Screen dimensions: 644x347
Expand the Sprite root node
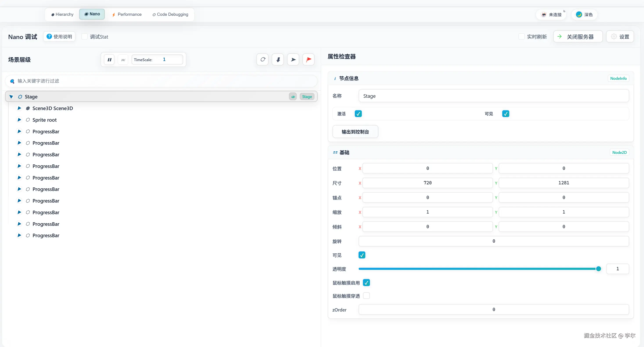19,120
